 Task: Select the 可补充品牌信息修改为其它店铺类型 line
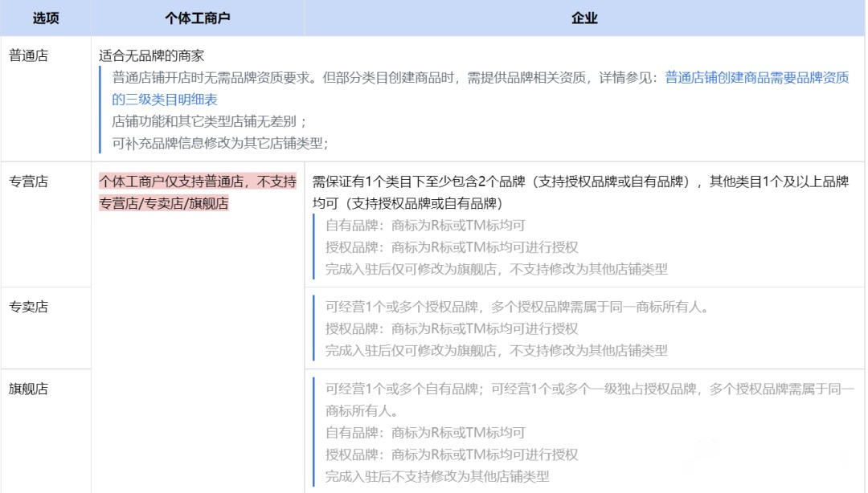click(x=220, y=144)
